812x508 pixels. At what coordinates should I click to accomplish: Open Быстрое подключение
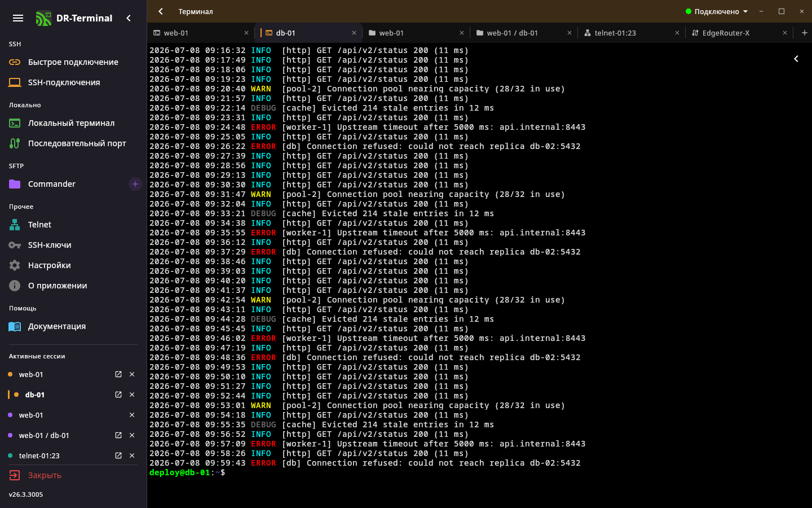(73, 62)
